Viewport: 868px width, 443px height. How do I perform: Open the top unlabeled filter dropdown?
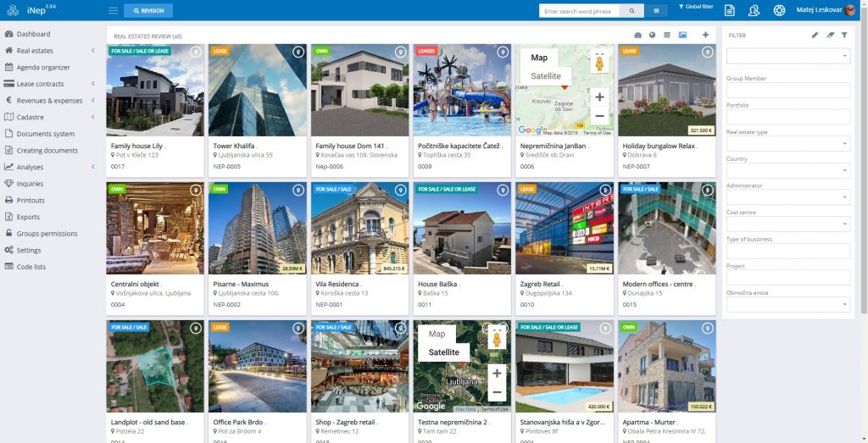pyautogui.click(x=787, y=56)
